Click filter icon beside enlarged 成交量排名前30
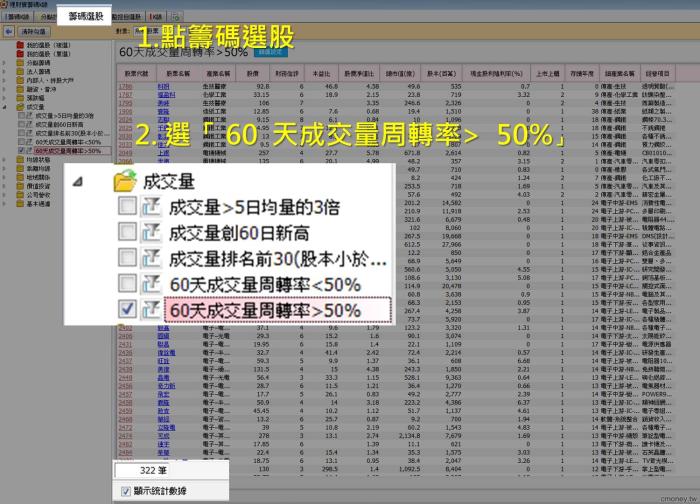Screen dimensions: 700x504 click(x=151, y=258)
